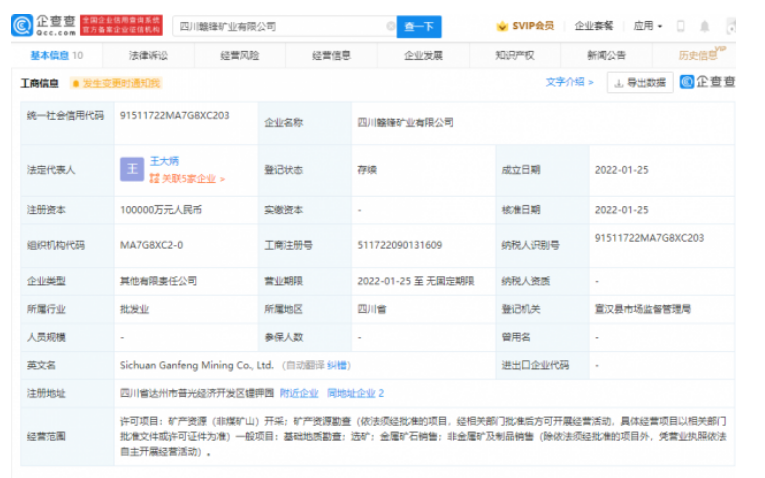765x478 pixels.
Task: Select business term 2022-01-25 至 无固定期限
Action: click(x=416, y=281)
